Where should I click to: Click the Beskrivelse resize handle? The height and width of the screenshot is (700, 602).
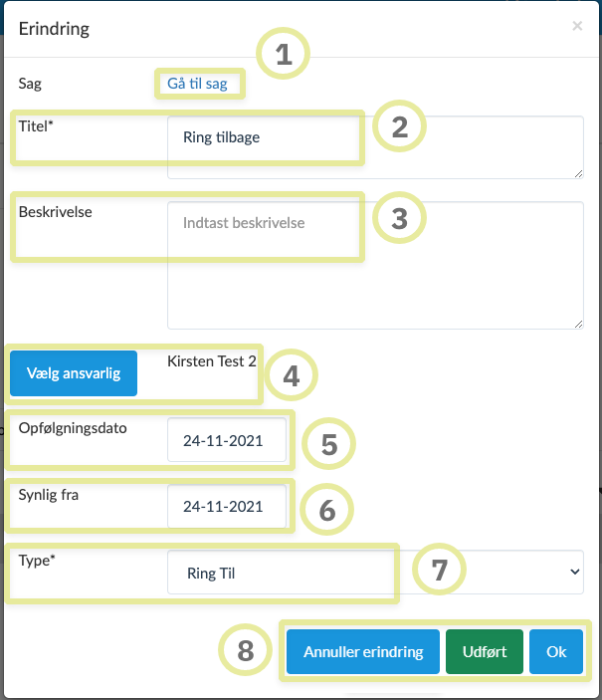(578, 323)
